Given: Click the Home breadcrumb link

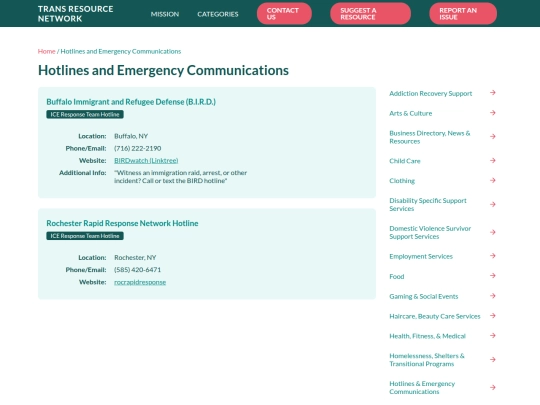Looking at the screenshot, I should pos(46,51).
